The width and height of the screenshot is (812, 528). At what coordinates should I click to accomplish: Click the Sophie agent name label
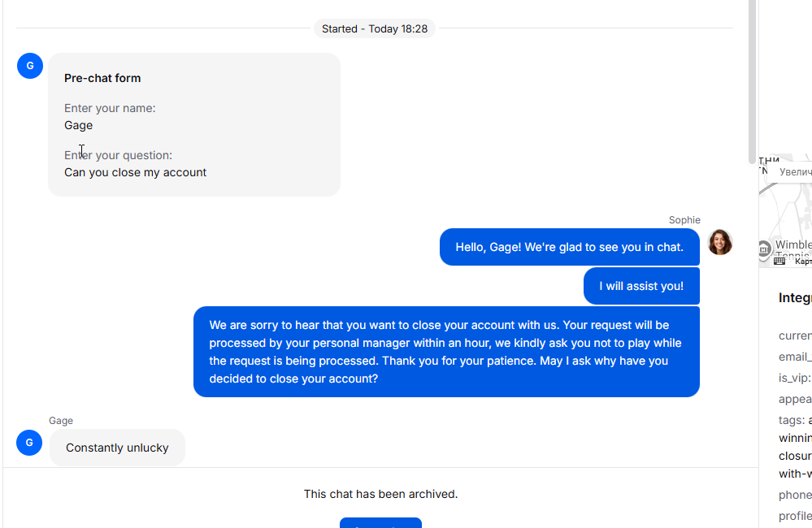(x=684, y=220)
